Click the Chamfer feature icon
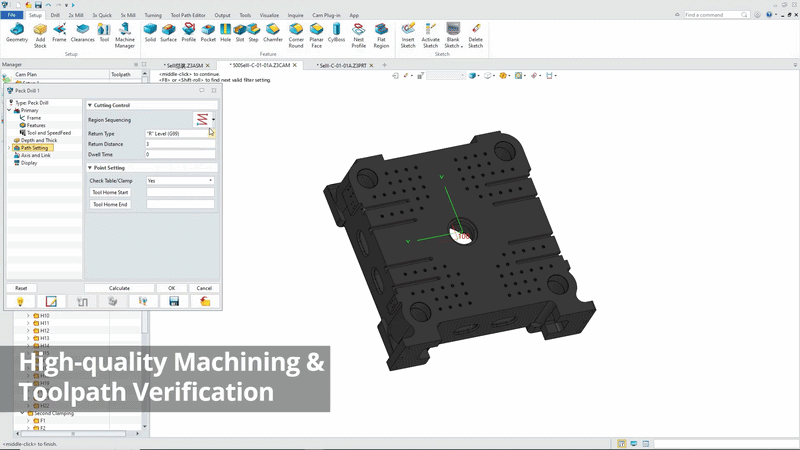Image resolution: width=800 pixels, height=450 pixels. coord(273,34)
